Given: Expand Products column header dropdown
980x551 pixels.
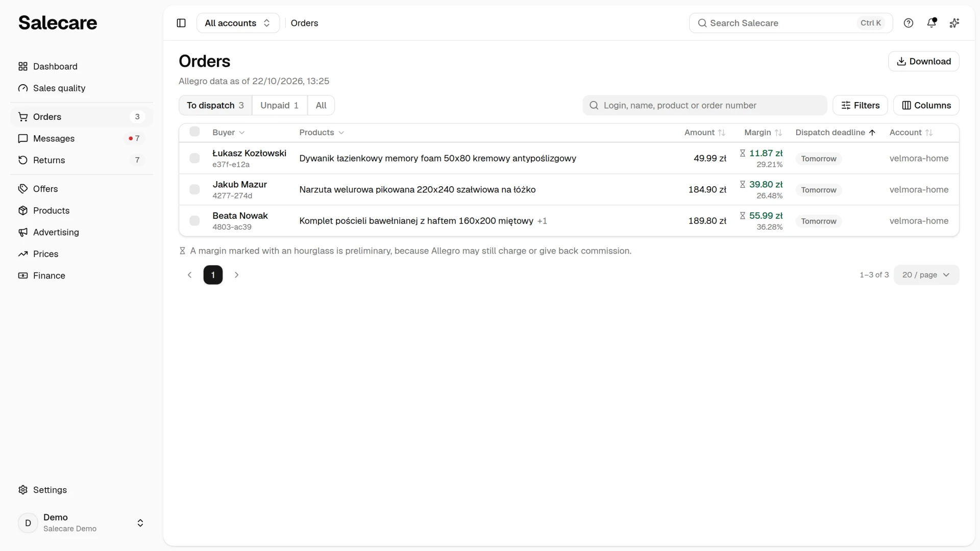Looking at the screenshot, I should [322, 133].
